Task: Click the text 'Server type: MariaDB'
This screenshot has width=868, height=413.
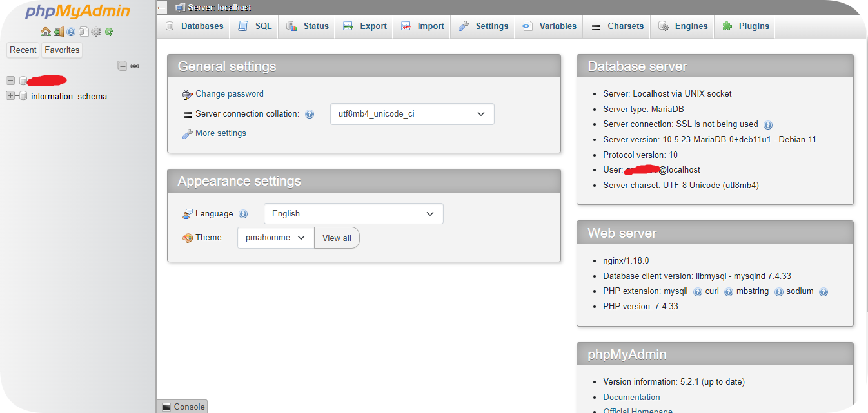Action: point(643,109)
